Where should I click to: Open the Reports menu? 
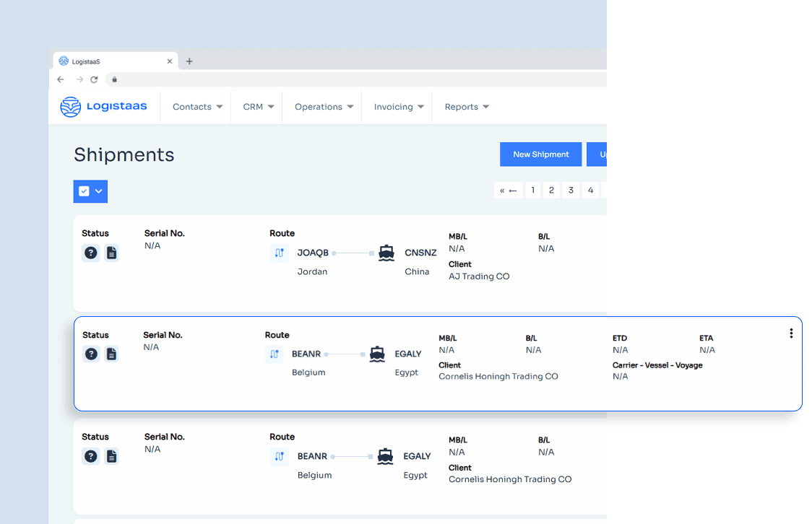tap(466, 107)
